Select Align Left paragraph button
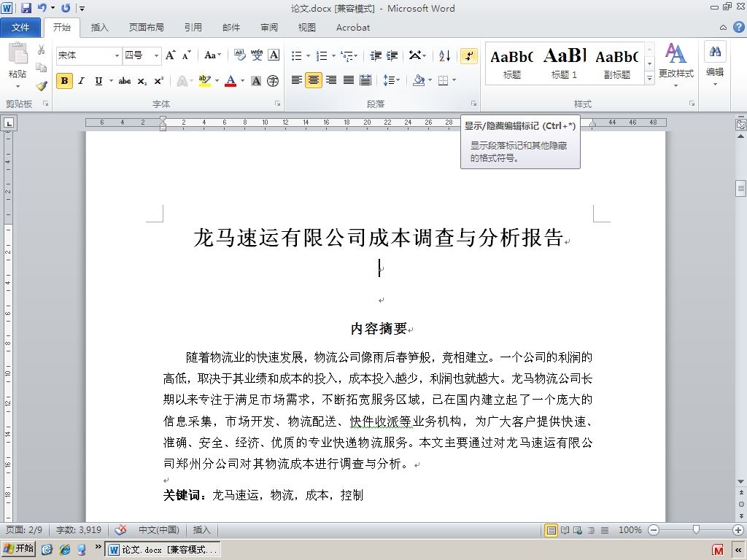Viewport: 747px width, 560px height. pos(296,80)
